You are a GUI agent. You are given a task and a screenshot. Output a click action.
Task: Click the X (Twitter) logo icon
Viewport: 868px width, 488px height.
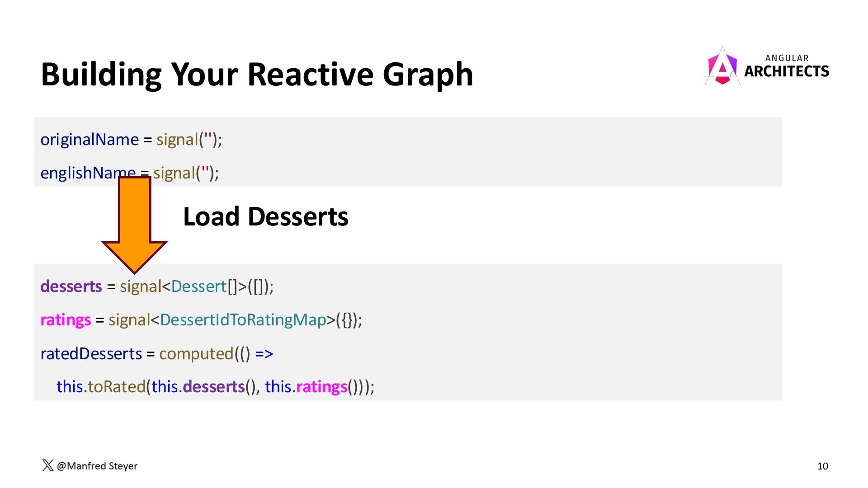pos(47,465)
